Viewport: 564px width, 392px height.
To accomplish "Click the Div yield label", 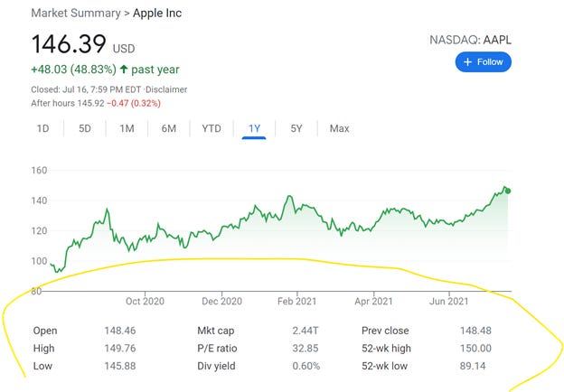I will (216, 366).
